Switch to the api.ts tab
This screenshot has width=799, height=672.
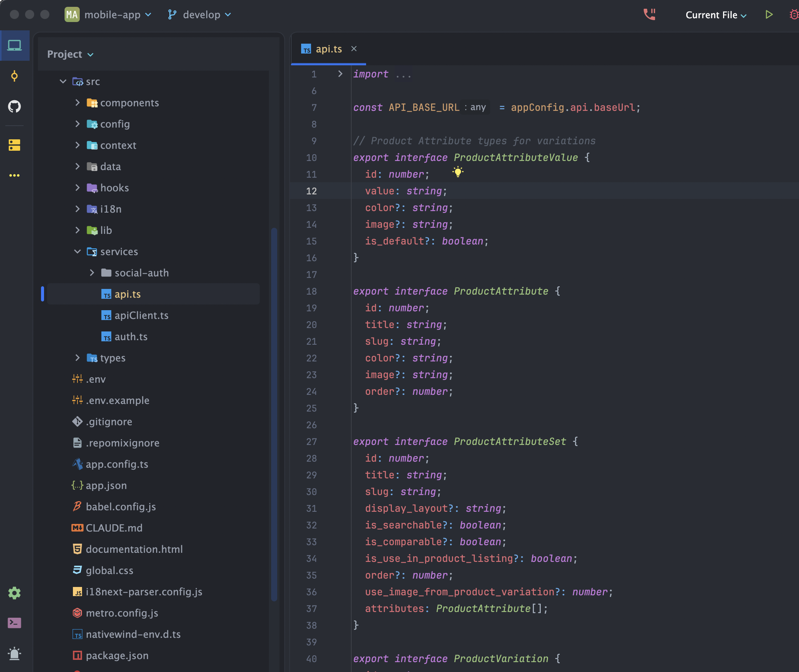click(x=328, y=49)
